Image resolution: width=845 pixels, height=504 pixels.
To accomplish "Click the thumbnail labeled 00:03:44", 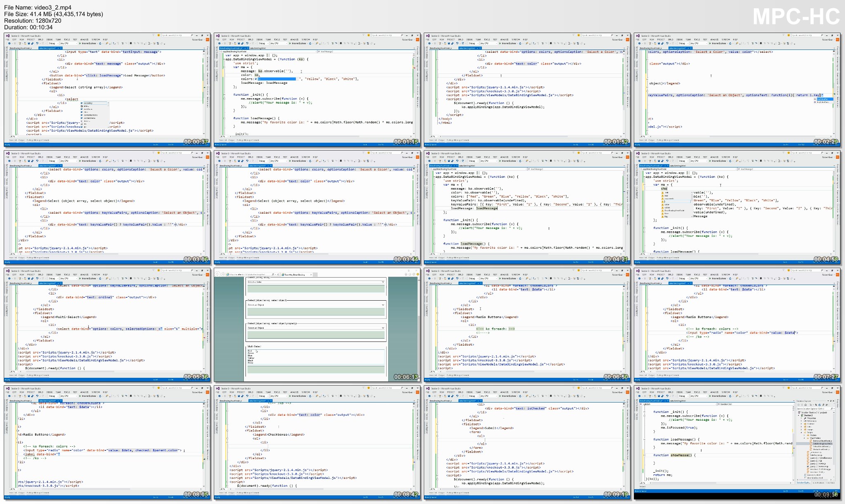I will point(317,207).
